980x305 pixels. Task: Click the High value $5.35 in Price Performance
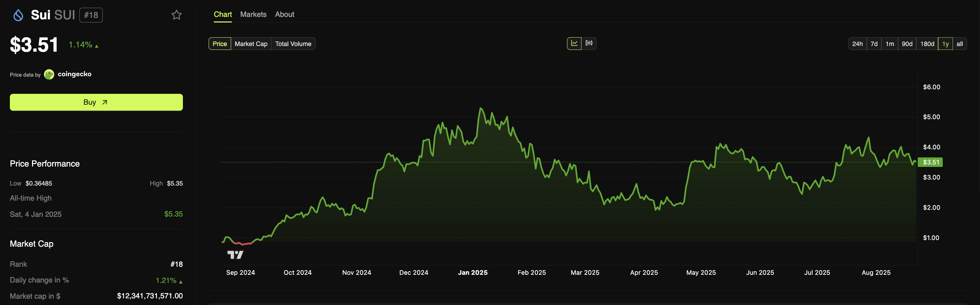click(x=175, y=183)
